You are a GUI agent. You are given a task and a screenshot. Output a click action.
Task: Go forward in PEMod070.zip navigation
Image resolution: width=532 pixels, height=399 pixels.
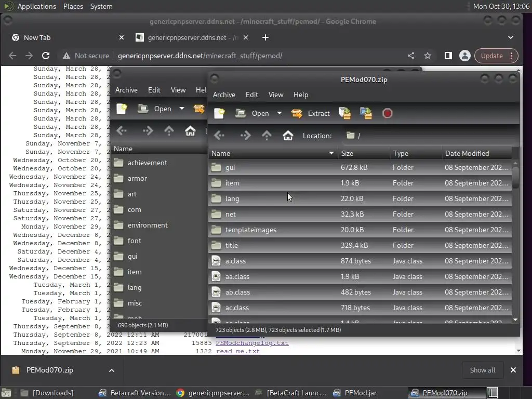[x=245, y=136]
